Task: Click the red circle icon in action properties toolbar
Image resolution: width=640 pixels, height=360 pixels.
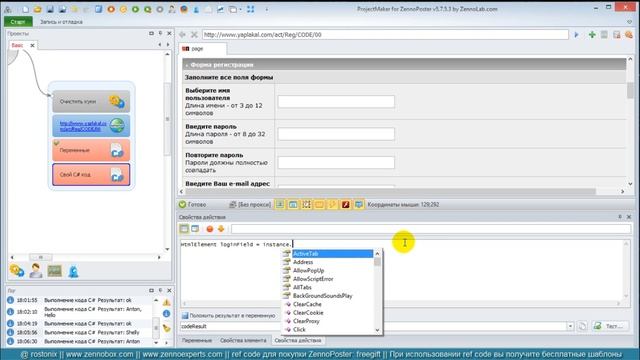Action: [x=209, y=229]
